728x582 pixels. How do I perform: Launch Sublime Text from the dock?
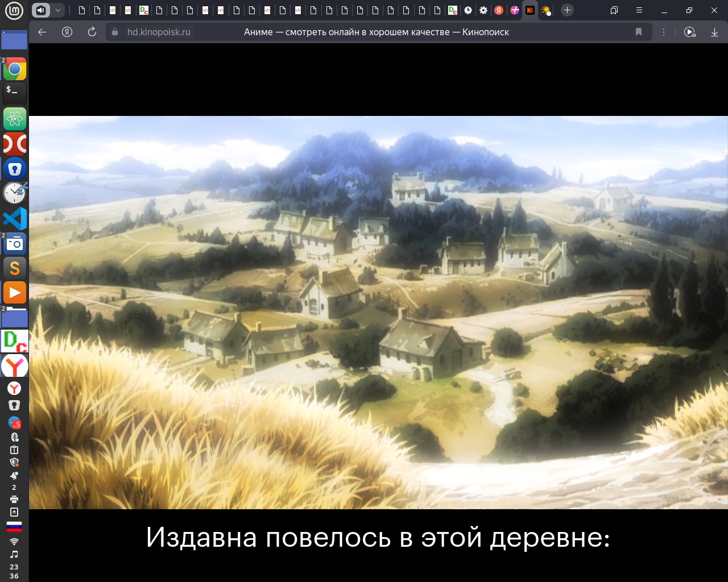pyautogui.click(x=15, y=268)
